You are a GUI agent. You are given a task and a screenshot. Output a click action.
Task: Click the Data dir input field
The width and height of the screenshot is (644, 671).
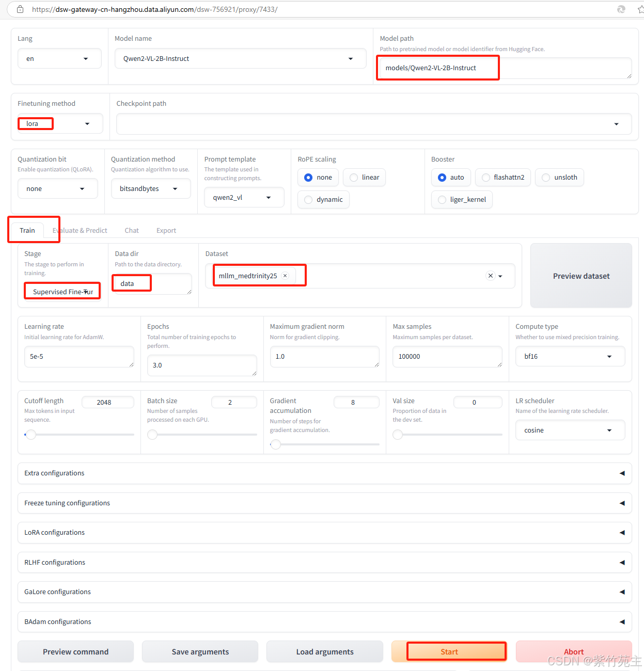[153, 284]
